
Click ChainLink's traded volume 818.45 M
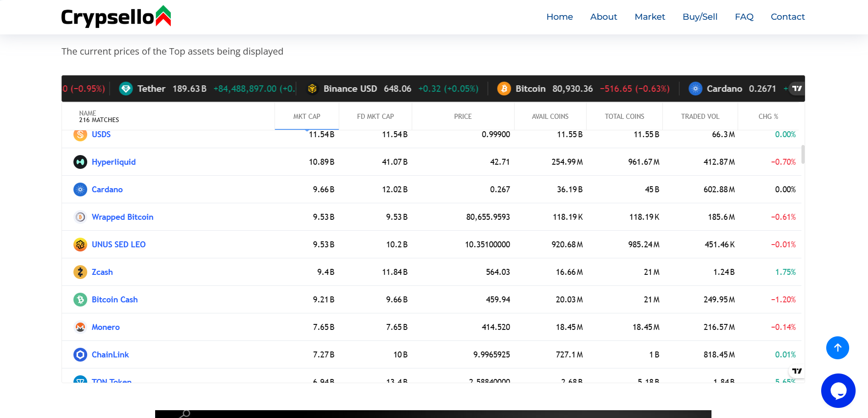click(x=719, y=355)
